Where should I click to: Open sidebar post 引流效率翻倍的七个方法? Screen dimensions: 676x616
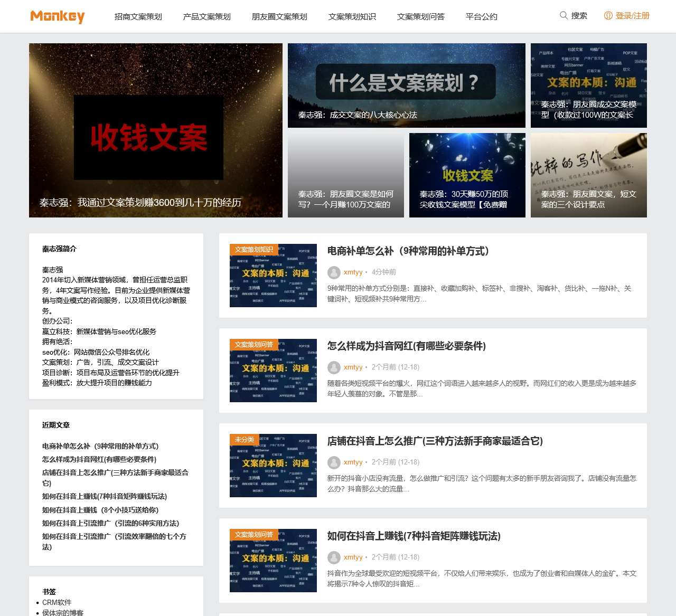click(114, 542)
